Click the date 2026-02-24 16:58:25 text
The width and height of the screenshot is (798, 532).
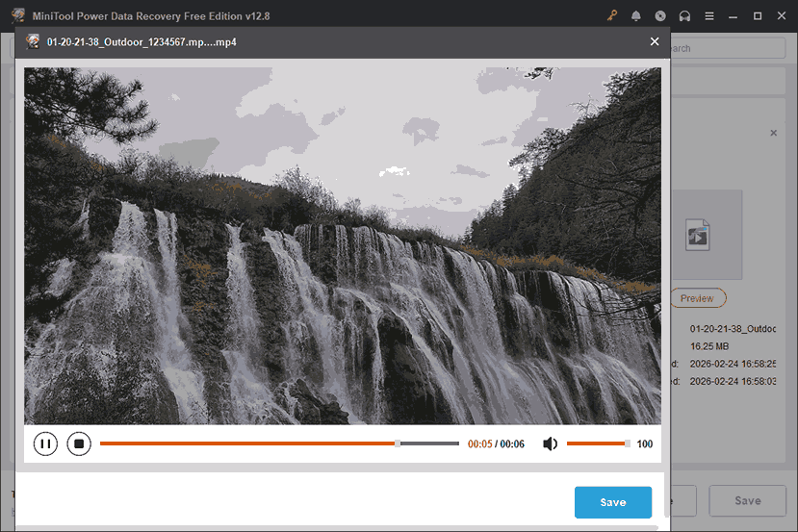tap(733, 364)
